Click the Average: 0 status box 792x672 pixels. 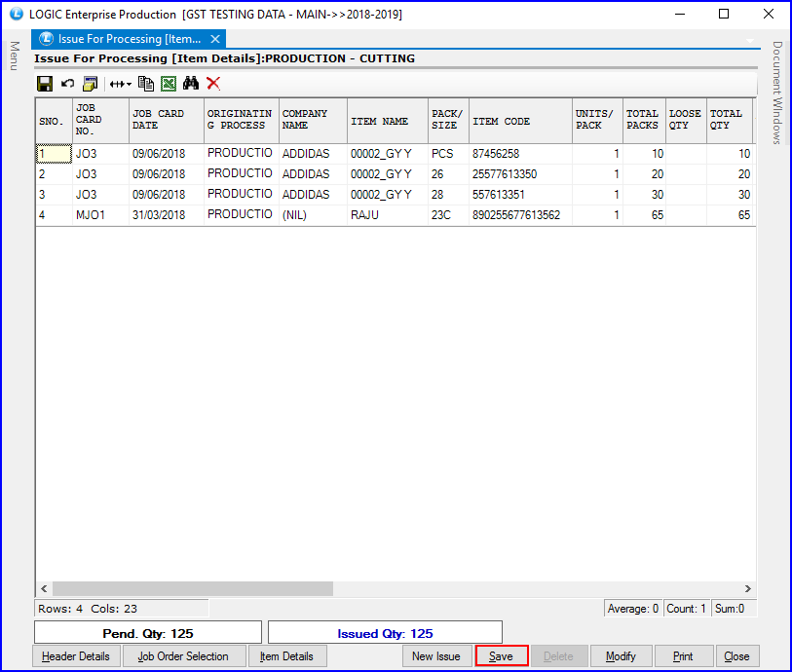click(x=633, y=609)
